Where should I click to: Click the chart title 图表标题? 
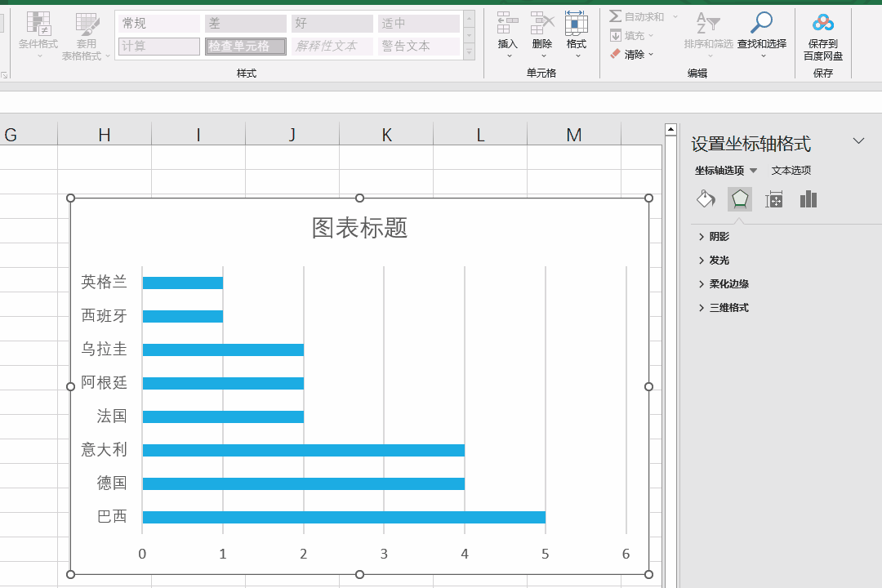click(359, 228)
